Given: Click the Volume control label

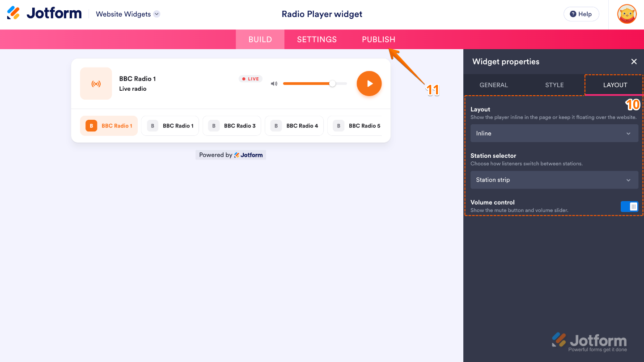Looking at the screenshot, I should pos(492,202).
